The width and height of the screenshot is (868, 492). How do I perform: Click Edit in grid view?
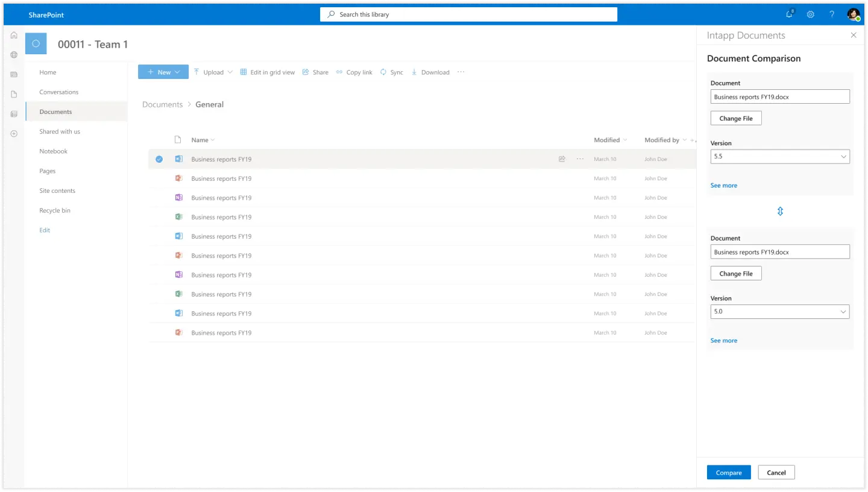click(x=268, y=72)
